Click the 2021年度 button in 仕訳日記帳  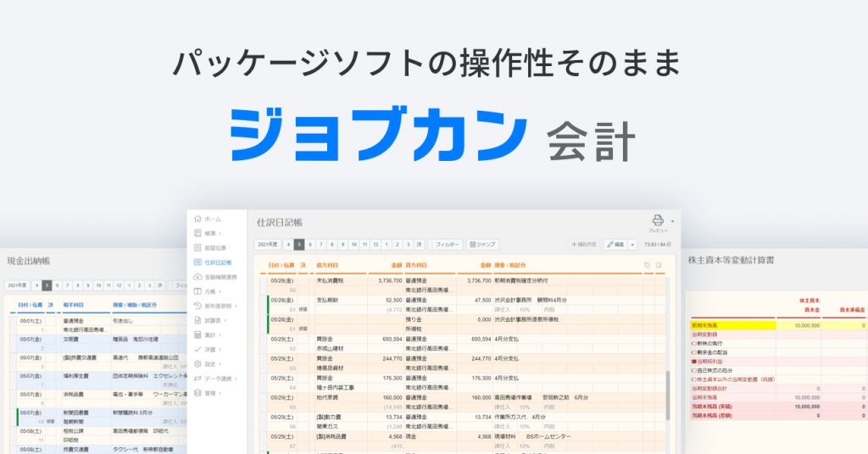point(268,245)
